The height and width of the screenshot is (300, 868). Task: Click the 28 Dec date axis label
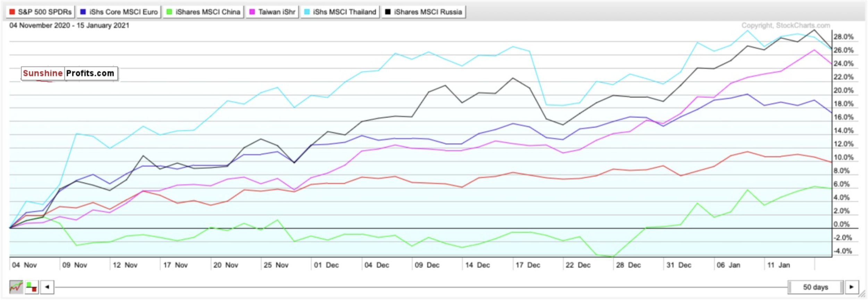[628, 265]
